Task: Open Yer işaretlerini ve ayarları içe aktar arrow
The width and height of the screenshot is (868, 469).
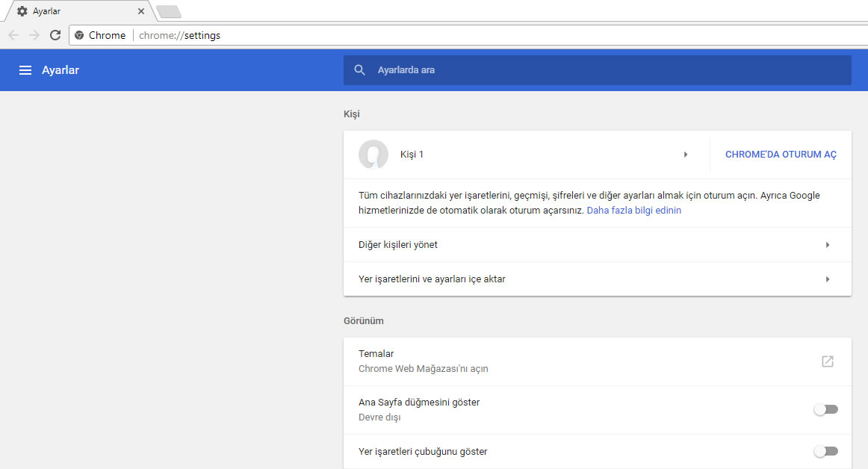Action: (x=828, y=279)
